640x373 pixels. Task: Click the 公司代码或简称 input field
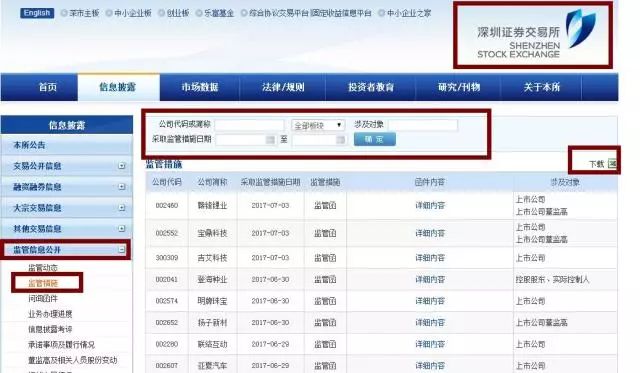click(x=249, y=125)
